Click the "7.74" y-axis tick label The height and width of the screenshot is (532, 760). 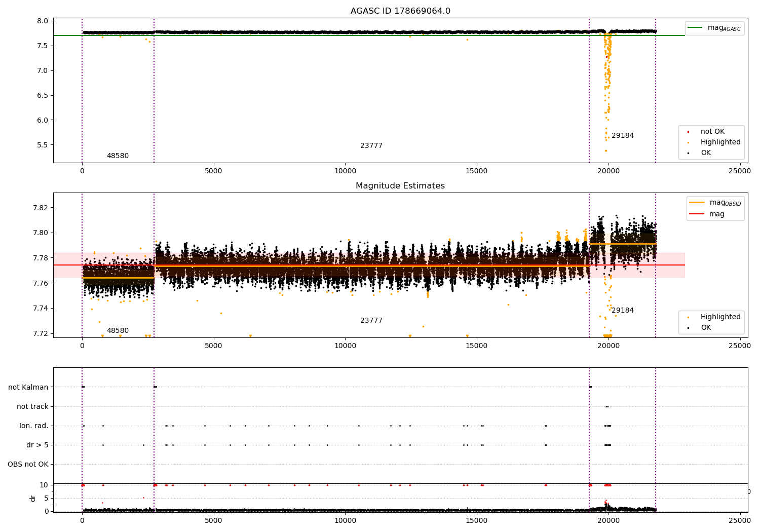[x=41, y=309]
